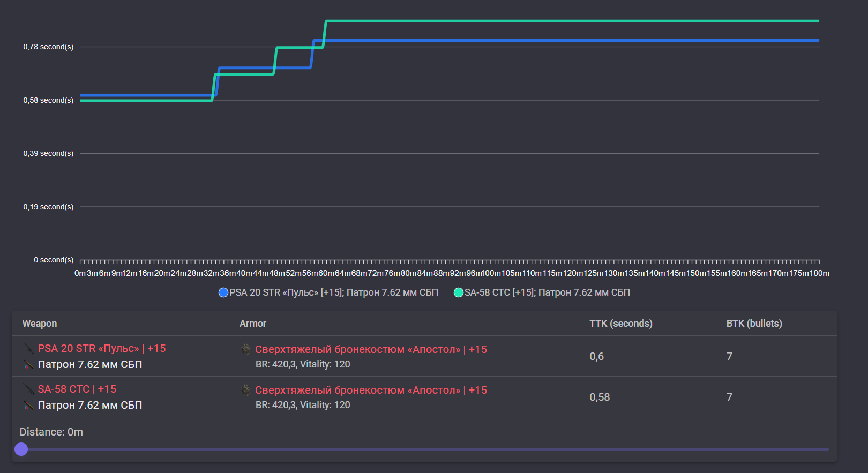The height and width of the screenshot is (473, 868).
Task: Open the second row's «Апостол» armor link
Action: 371,390
